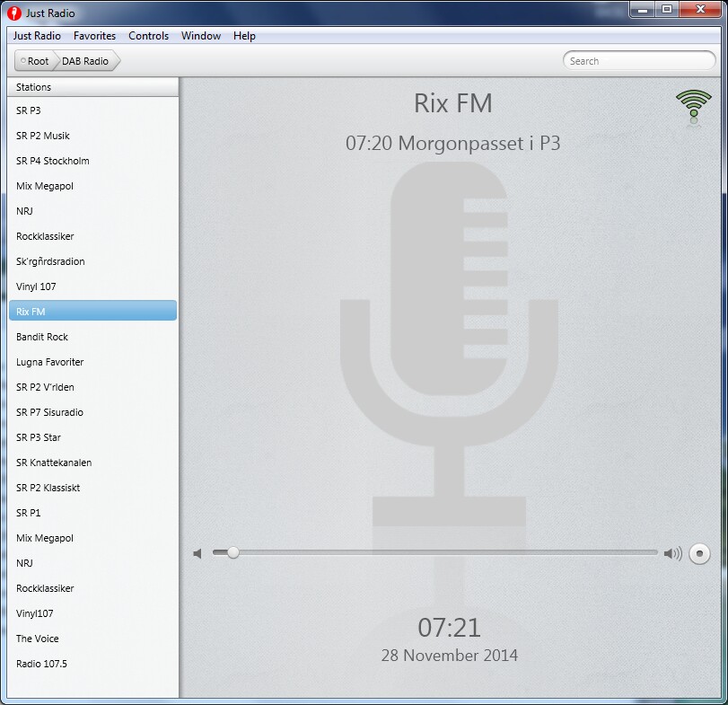728x705 pixels.
Task: Open the Just Radio menu
Action: 37,36
